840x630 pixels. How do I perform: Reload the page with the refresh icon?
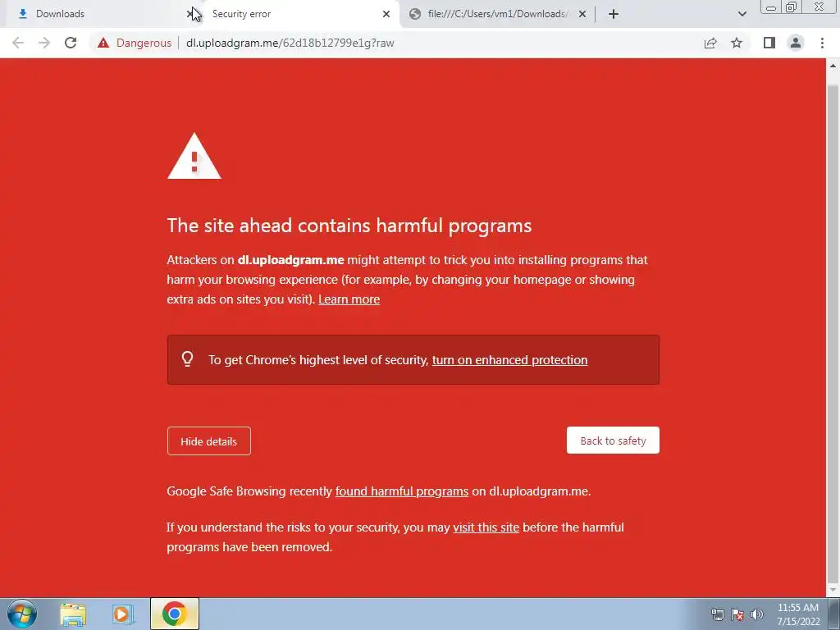coord(71,43)
